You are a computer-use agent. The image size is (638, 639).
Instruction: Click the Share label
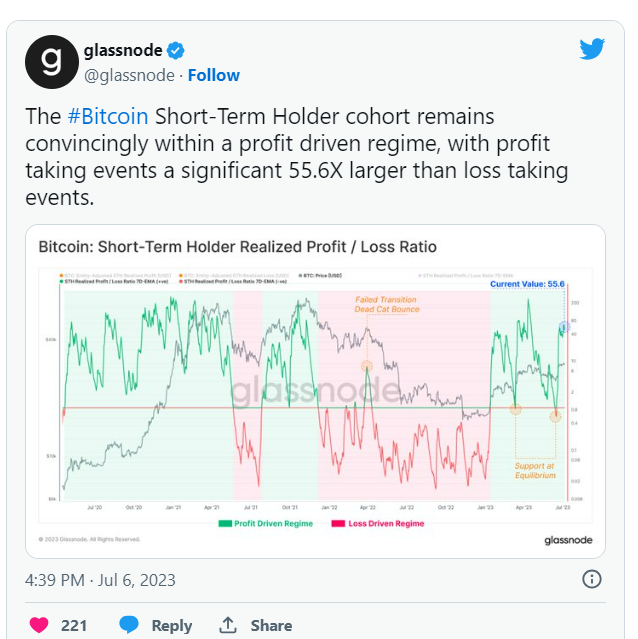271,625
